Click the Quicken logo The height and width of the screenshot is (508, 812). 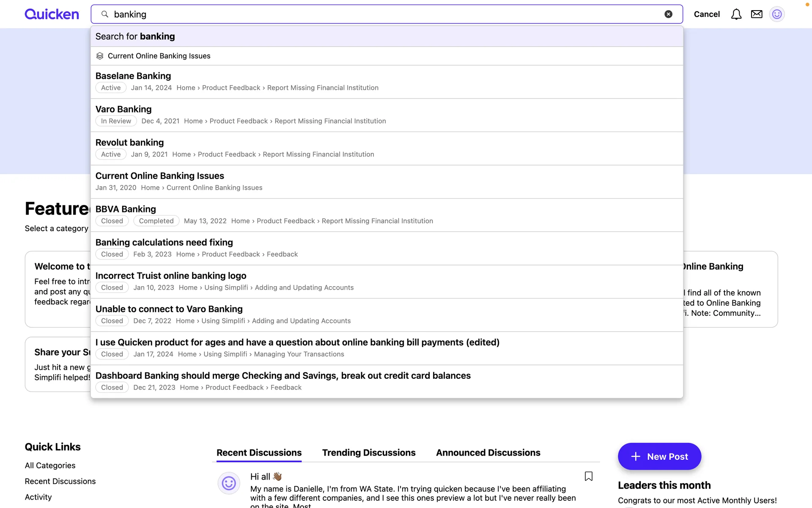tap(52, 14)
